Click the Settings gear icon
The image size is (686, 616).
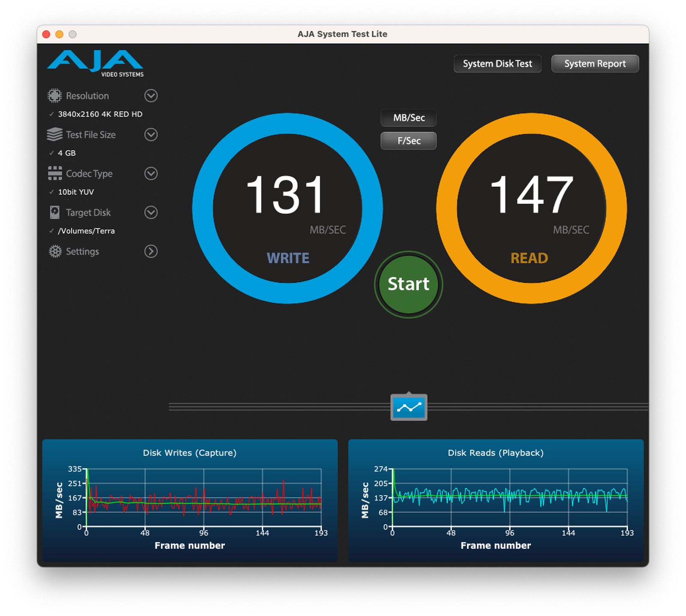[55, 251]
